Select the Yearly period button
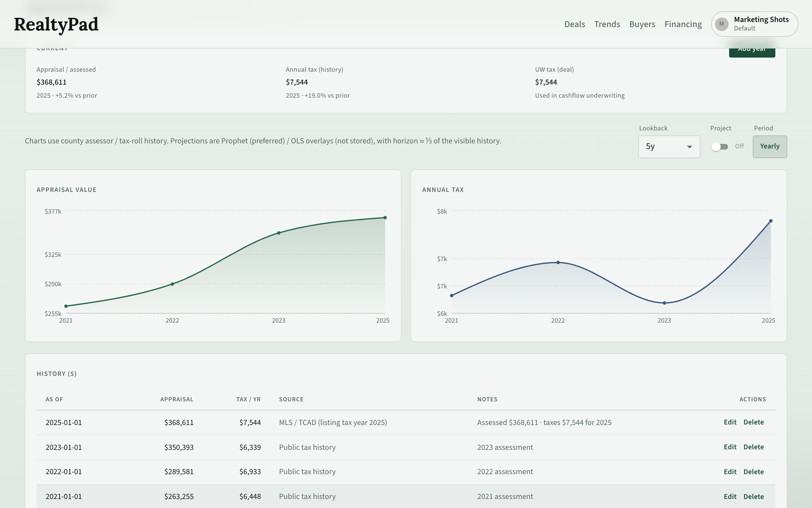812x508 pixels. pyautogui.click(x=770, y=146)
